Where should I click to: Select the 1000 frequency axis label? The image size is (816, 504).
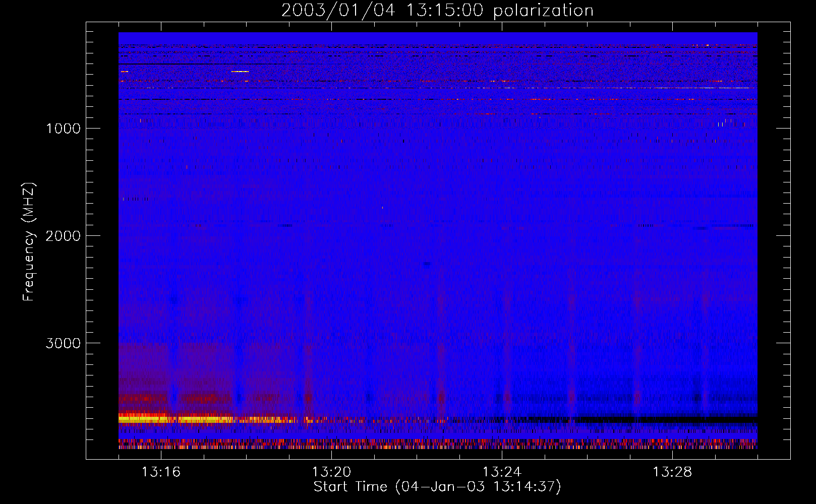[x=63, y=129]
